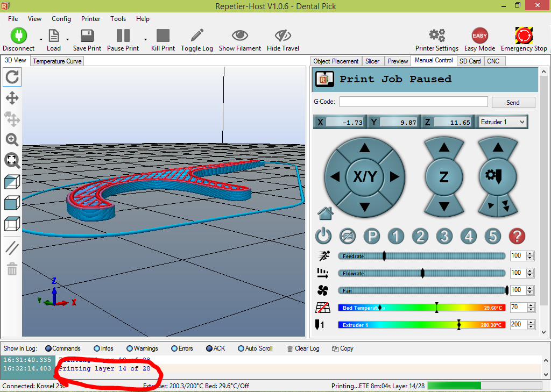Switch to front solid cube view
Image resolution: width=551 pixels, height=392 pixels.
pos(12,203)
